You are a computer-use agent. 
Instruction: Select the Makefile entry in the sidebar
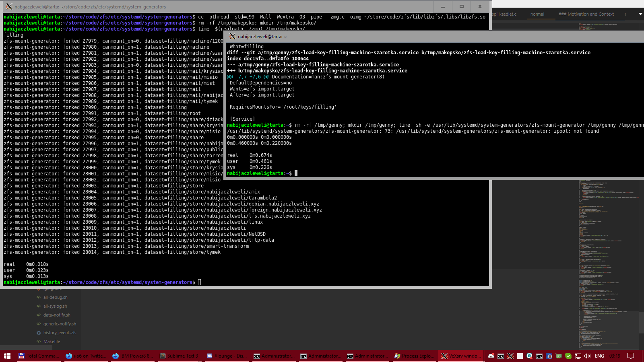coord(52,342)
